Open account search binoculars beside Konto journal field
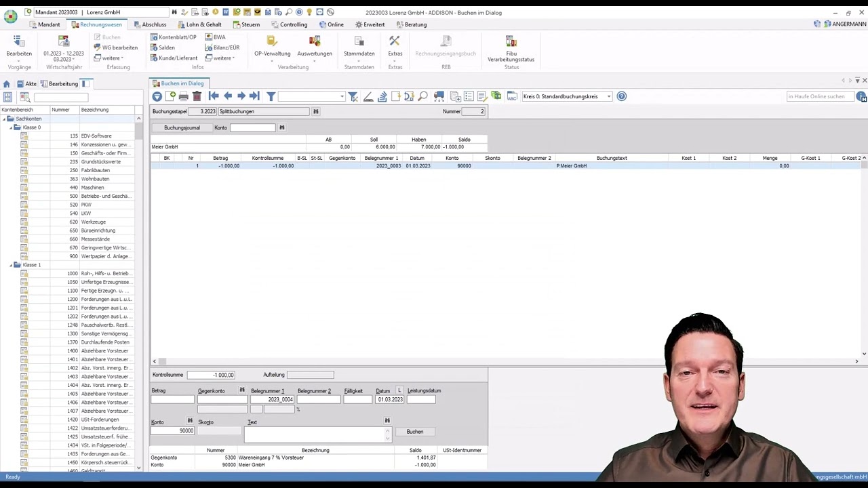The height and width of the screenshot is (488, 868). click(282, 127)
